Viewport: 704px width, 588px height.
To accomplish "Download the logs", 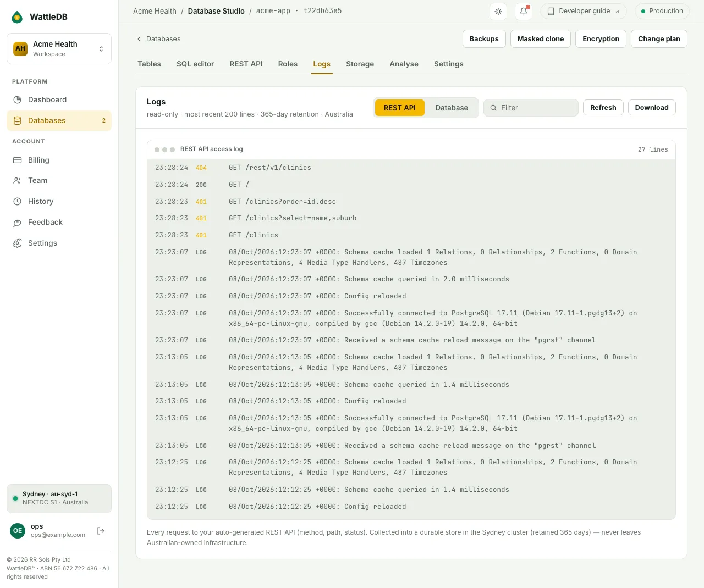I will [652, 108].
